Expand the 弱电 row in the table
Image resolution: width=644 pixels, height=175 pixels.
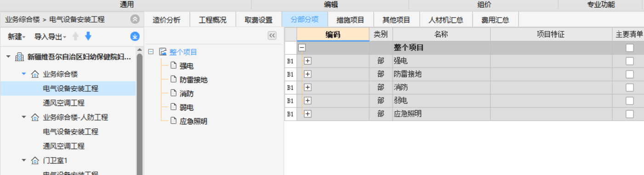coord(308,100)
